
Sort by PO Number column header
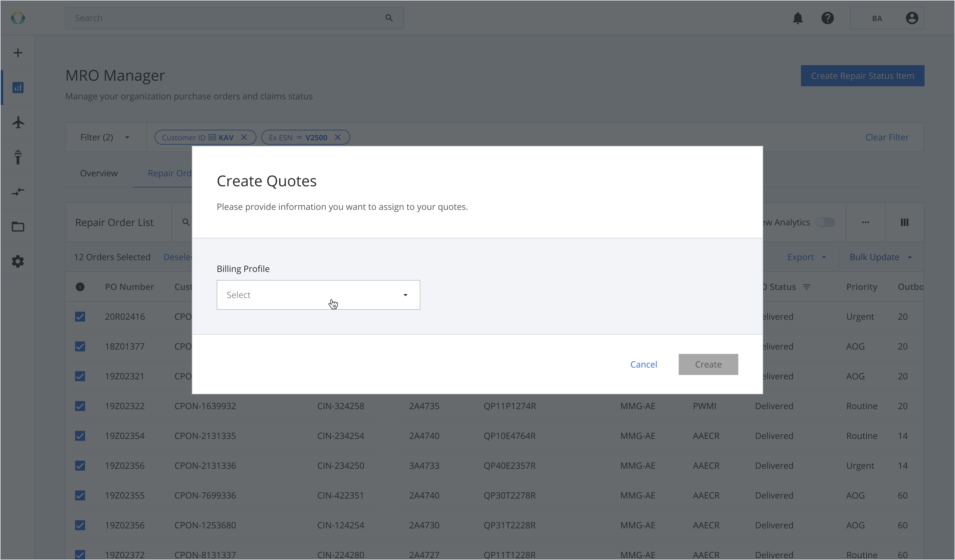pyautogui.click(x=129, y=287)
